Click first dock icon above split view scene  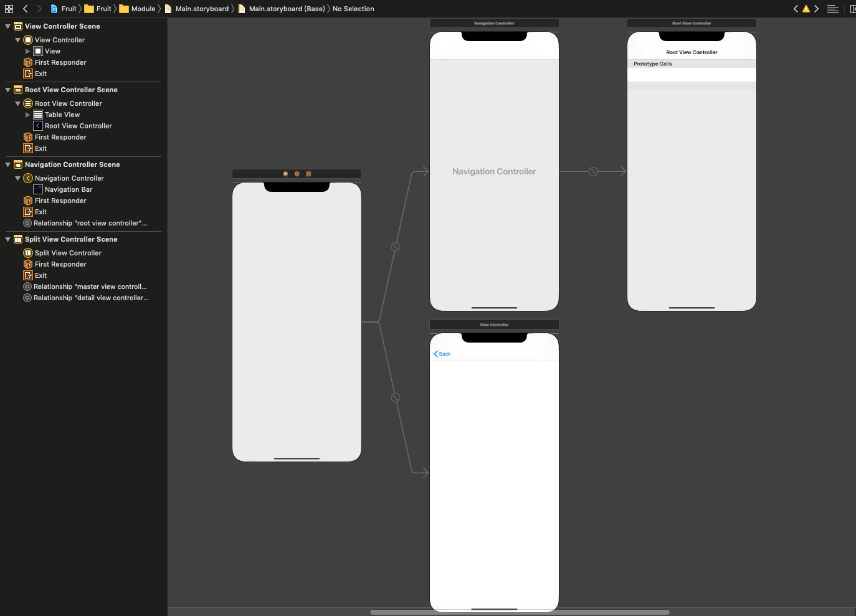pyautogui.click(x=285, y=174)
